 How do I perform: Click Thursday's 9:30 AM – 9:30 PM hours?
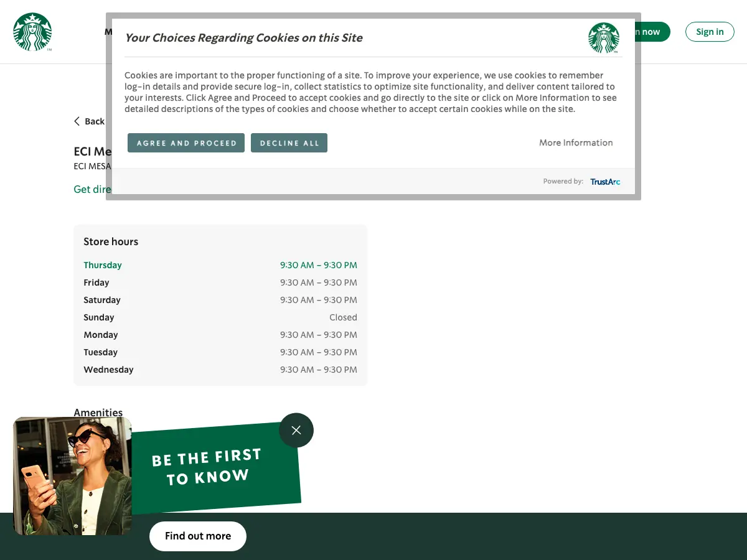coord(319,265)
